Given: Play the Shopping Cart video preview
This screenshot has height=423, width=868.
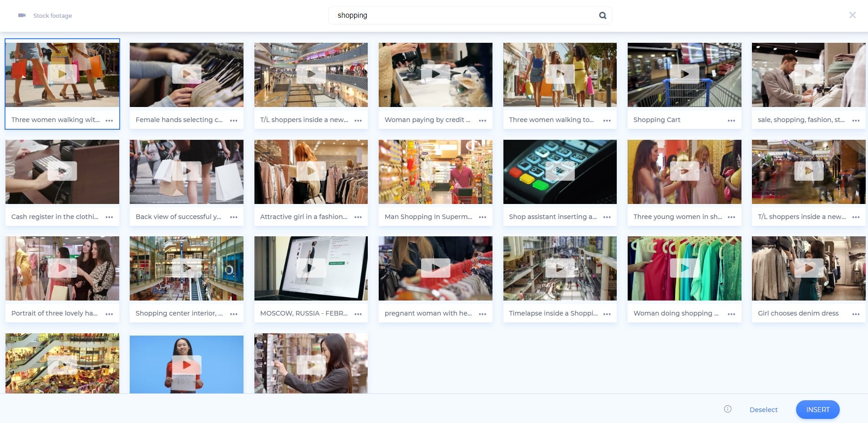Looking at the screenshot, I should tap(684, 74).
